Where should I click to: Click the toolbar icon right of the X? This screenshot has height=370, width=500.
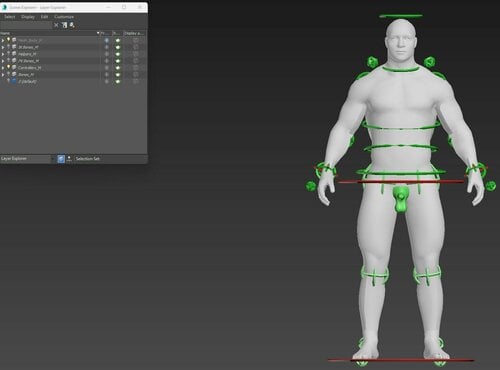tap(64, 25)
